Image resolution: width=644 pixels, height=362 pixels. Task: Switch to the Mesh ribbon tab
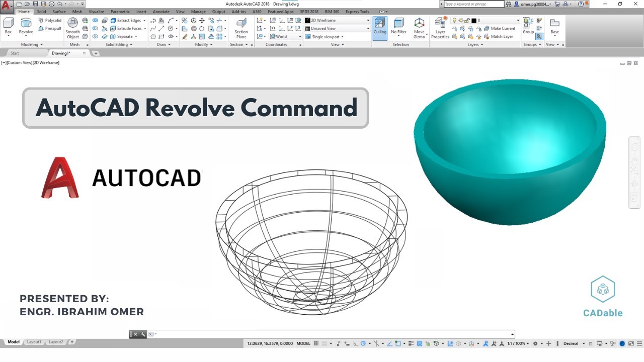[77, 12]
